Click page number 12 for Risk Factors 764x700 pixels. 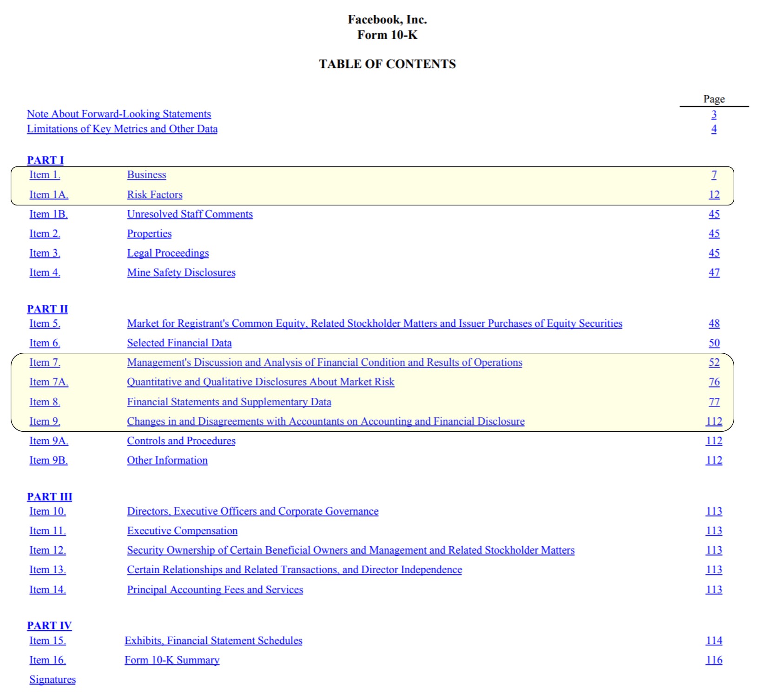(714, 195)
